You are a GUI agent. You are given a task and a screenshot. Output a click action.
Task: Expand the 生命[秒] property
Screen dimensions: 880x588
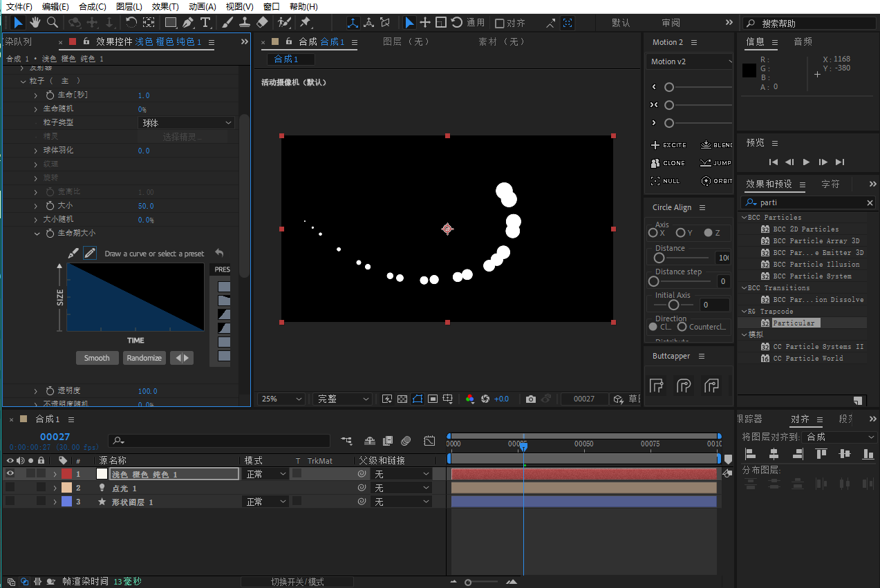(x=36, y=95)
